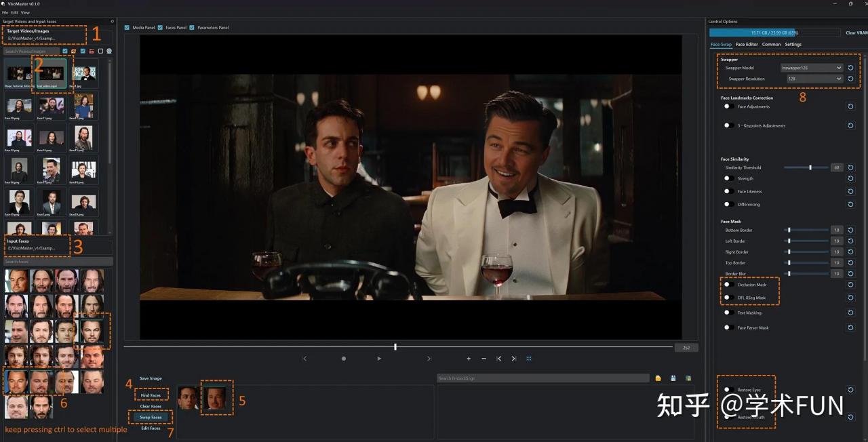Reset the Face Adjustments option
868x442 pixels.
tap(850, 106)
